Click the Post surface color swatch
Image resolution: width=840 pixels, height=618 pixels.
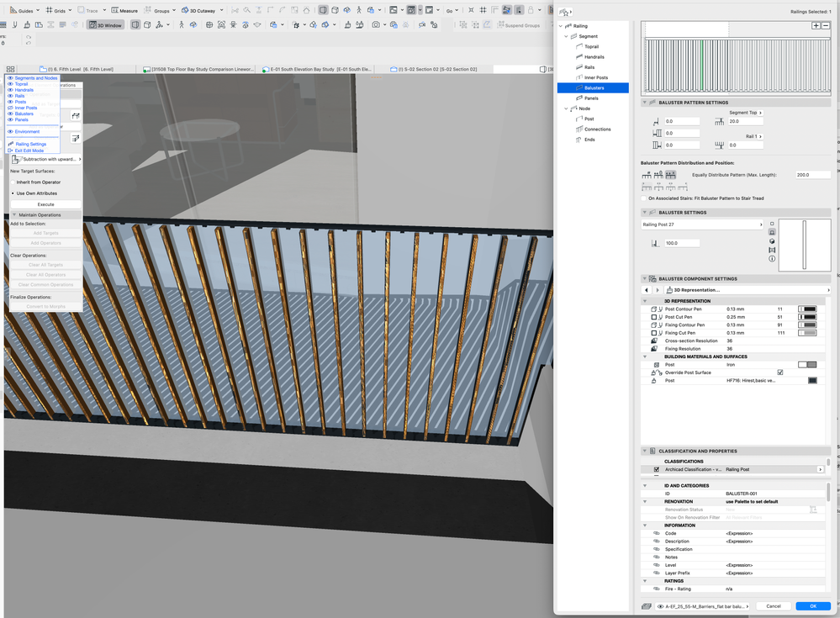click(812, 380)
